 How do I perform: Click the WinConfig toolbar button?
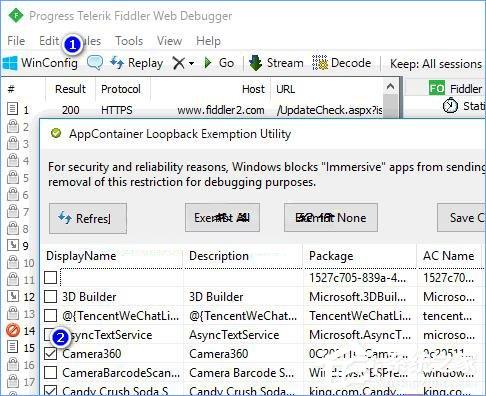click(40, 63)
